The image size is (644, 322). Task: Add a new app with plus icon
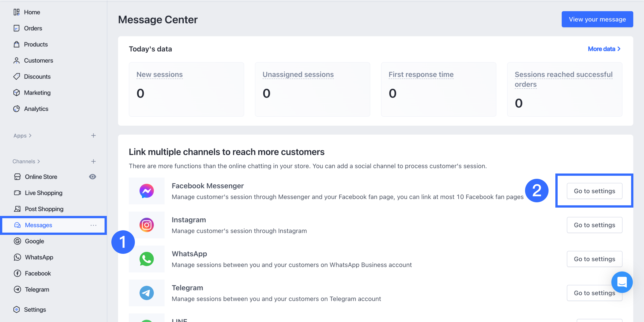tap(93, 136)
